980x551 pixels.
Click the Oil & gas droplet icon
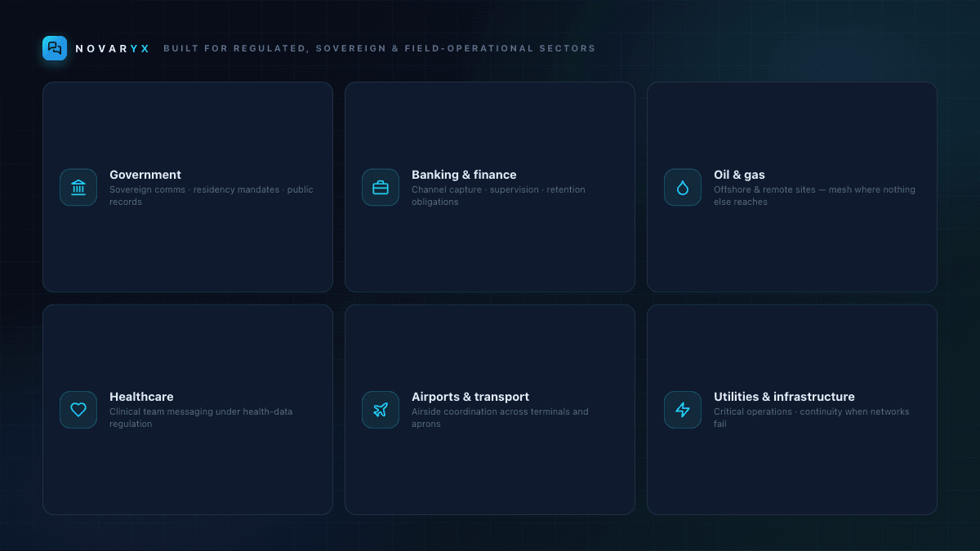point(683,188)
